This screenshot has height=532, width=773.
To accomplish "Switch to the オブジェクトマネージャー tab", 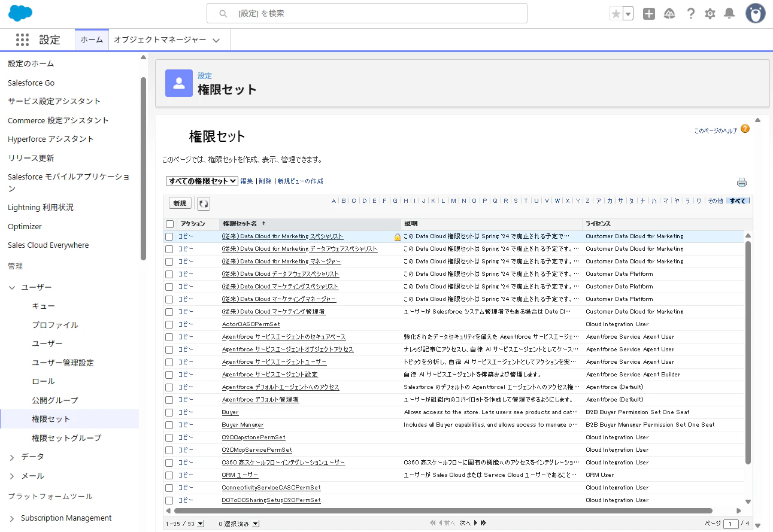I will (x=160, y=39).
